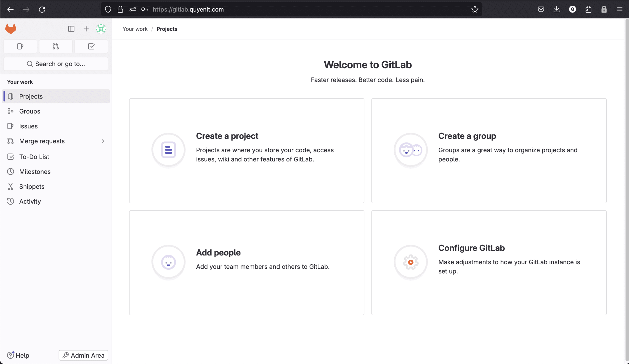Open the Admin Area
Viewport: 629px width, 364px height.
[x=83, y=355]
